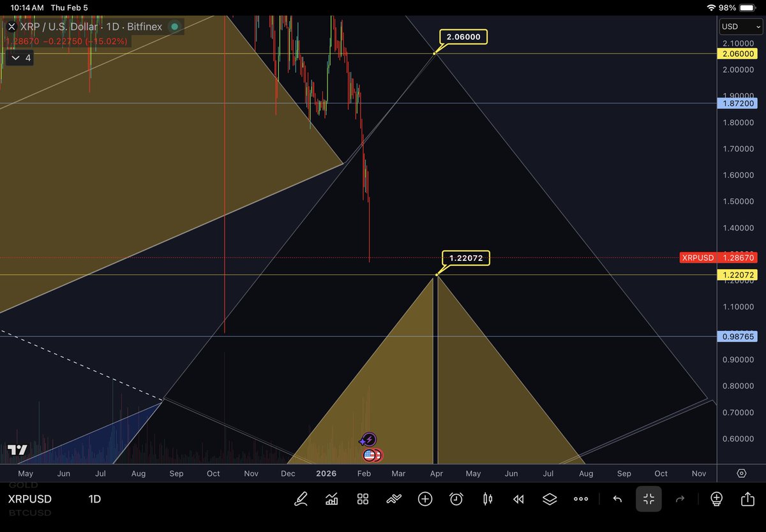Image resolution: width=766 pixels, height=532 pixels.
Task: Tap the 0.98765 price axis label
Action: point(737,336)
